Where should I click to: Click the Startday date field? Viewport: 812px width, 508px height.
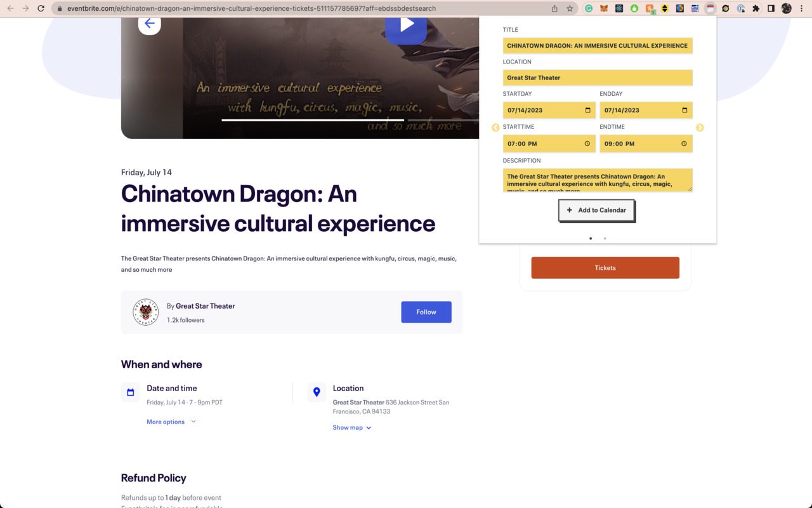click(549, 110)
